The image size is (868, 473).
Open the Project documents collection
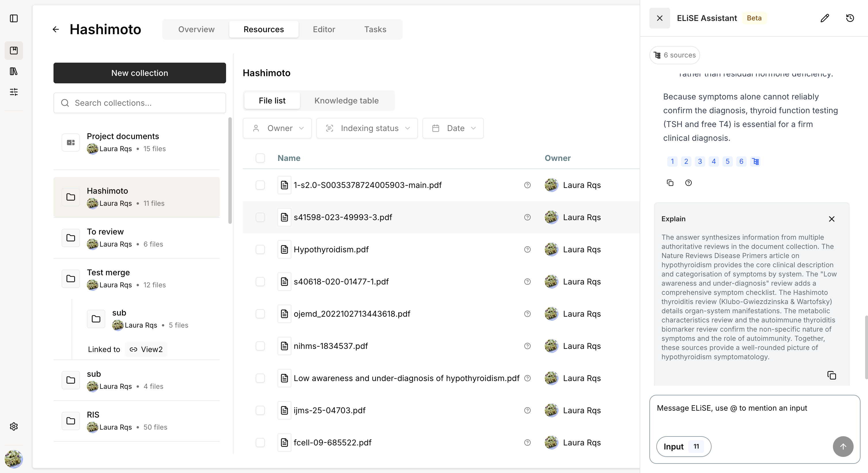(136, 143)
